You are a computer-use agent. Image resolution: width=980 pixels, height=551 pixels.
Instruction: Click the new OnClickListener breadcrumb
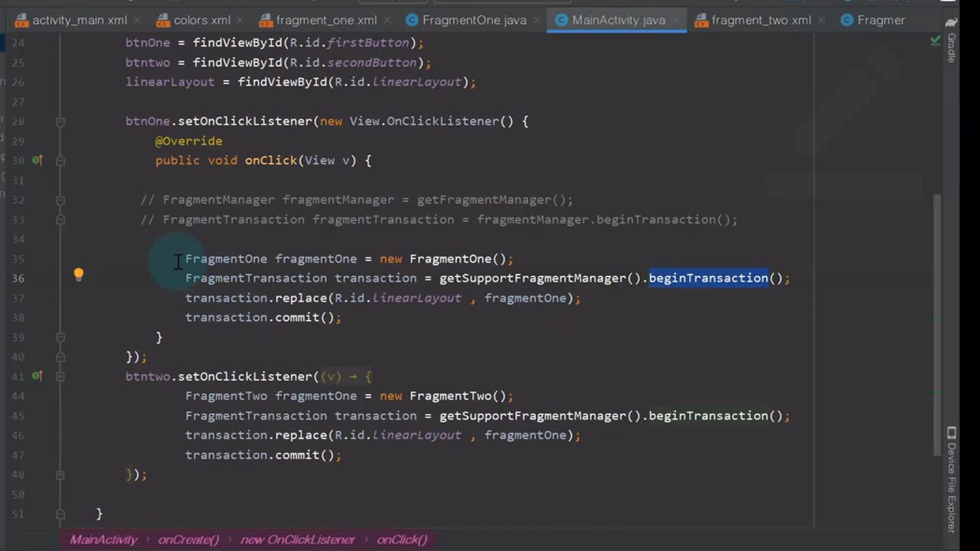pyautogui.click(x=298, y=540)
